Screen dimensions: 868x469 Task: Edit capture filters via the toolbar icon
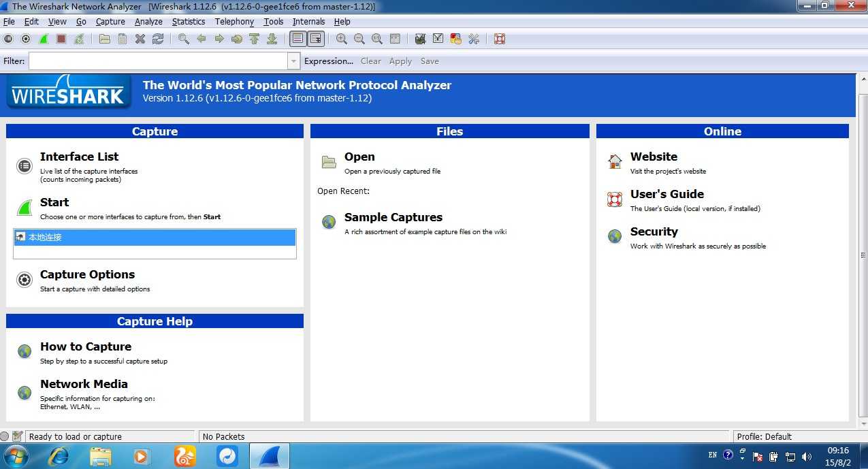pyautogui.click(x=420, y=39)
